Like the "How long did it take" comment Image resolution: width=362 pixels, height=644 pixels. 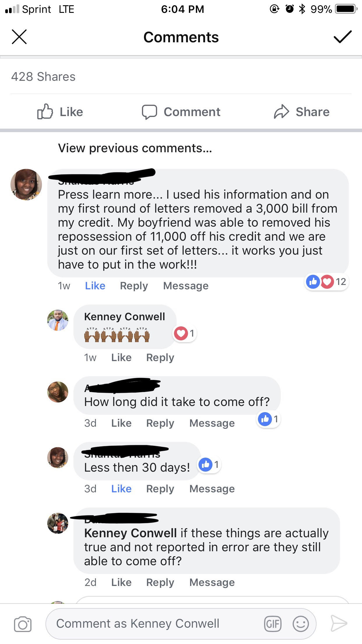click(x=121, y=423)
